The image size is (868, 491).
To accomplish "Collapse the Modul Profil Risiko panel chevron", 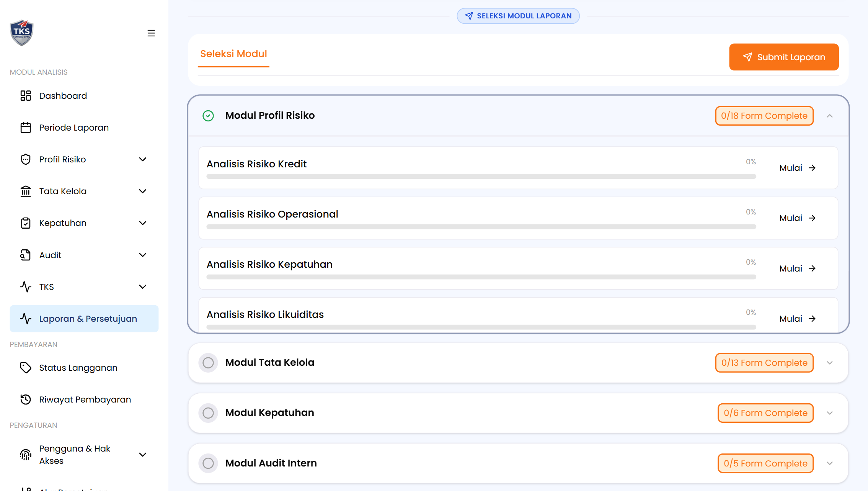I will [x=830, y=116].
